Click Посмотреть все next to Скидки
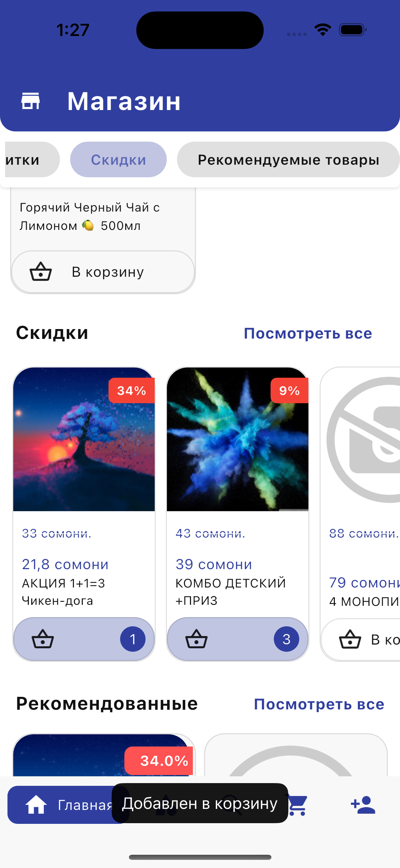The image size is (400, 868). 308,333
